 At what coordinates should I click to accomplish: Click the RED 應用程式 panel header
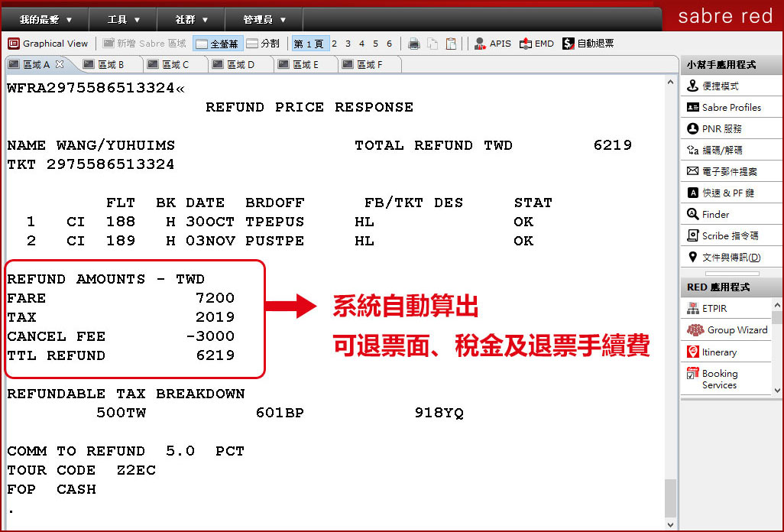click(731, 287)
